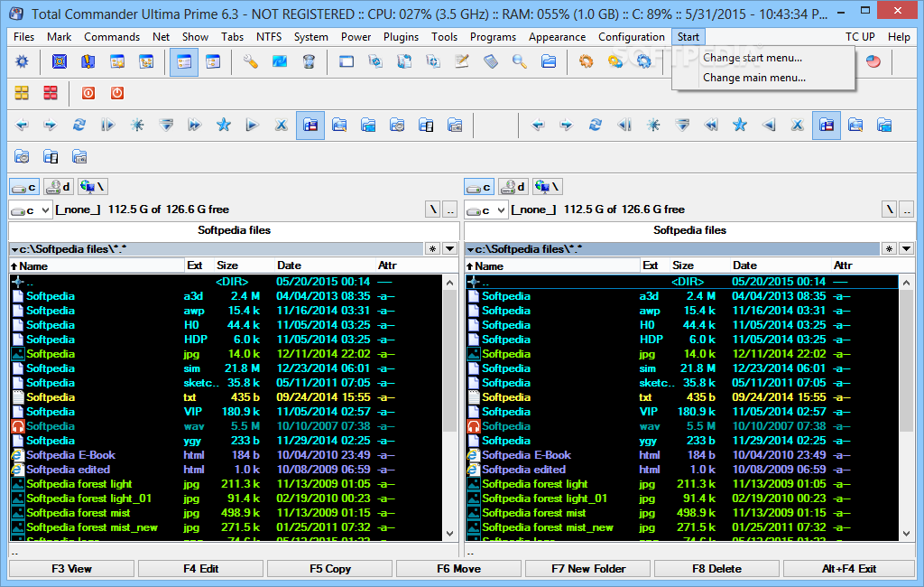Click the magnifying glass search icon
Screen dimensions: 924x587
pos(519,61)
